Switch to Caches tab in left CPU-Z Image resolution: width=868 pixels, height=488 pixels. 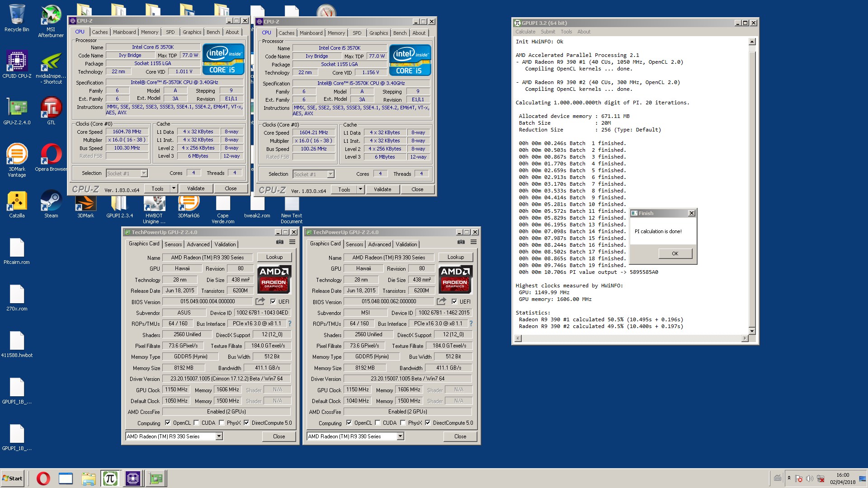tap(100, 32)
